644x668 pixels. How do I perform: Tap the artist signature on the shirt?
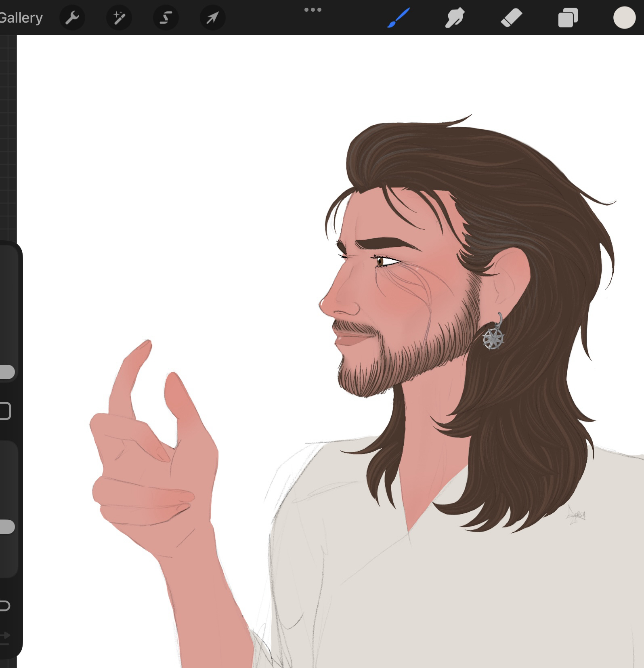coord(576,515)
